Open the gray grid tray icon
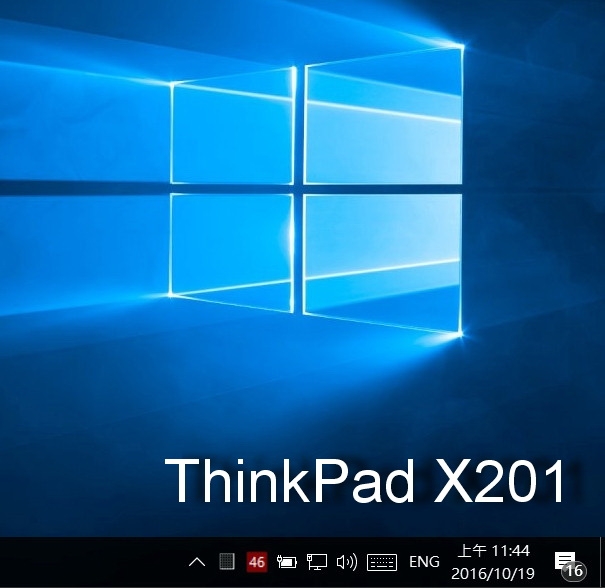 (227, 561)
